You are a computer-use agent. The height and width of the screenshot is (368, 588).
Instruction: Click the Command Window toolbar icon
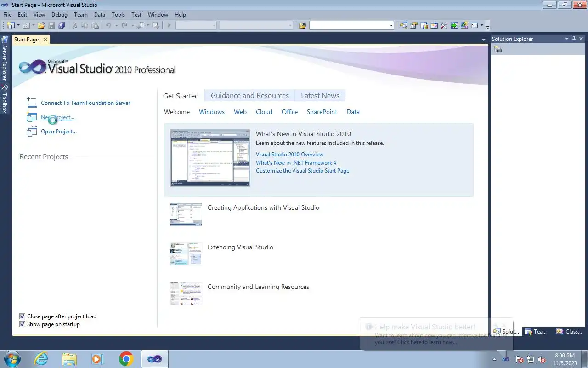(x=475, y=25)
